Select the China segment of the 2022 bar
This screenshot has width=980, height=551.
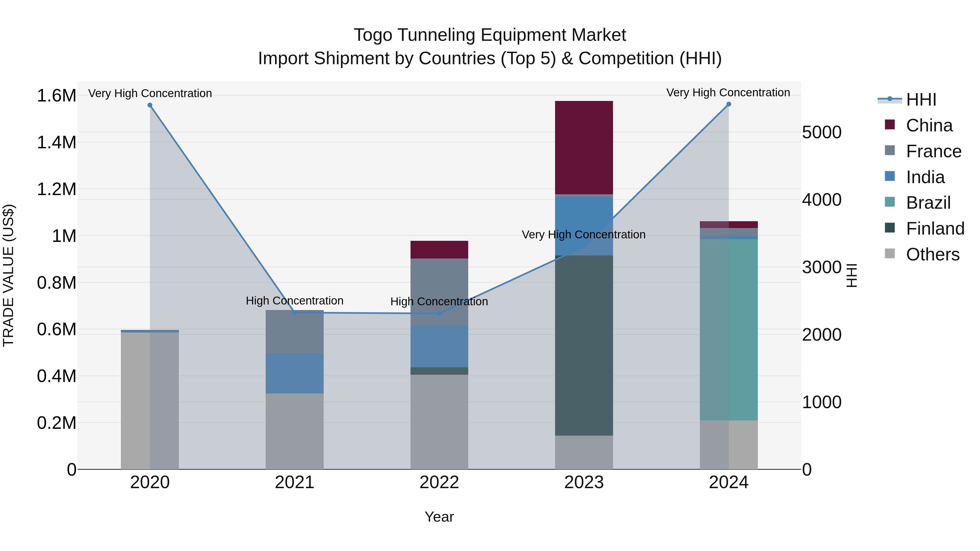[439, 250]
